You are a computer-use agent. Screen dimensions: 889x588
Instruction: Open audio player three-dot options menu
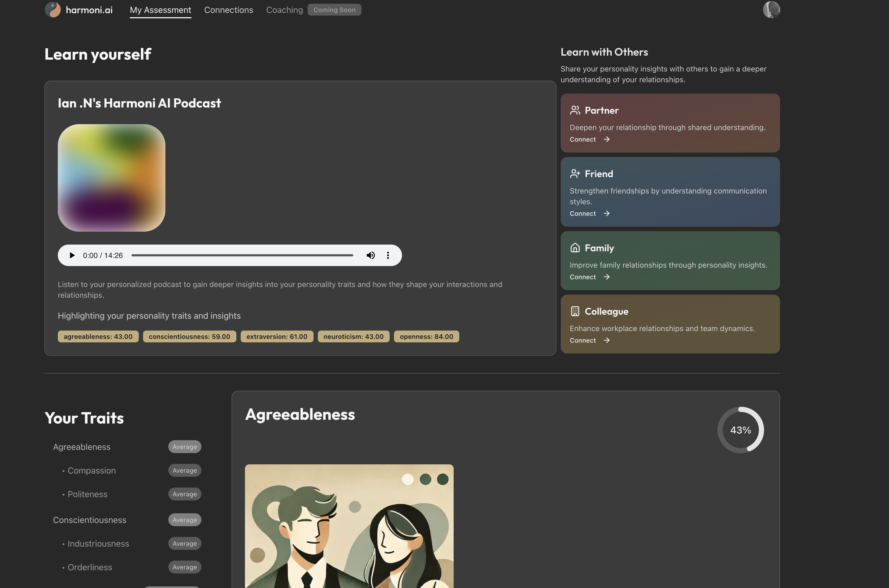click(388, 255)
